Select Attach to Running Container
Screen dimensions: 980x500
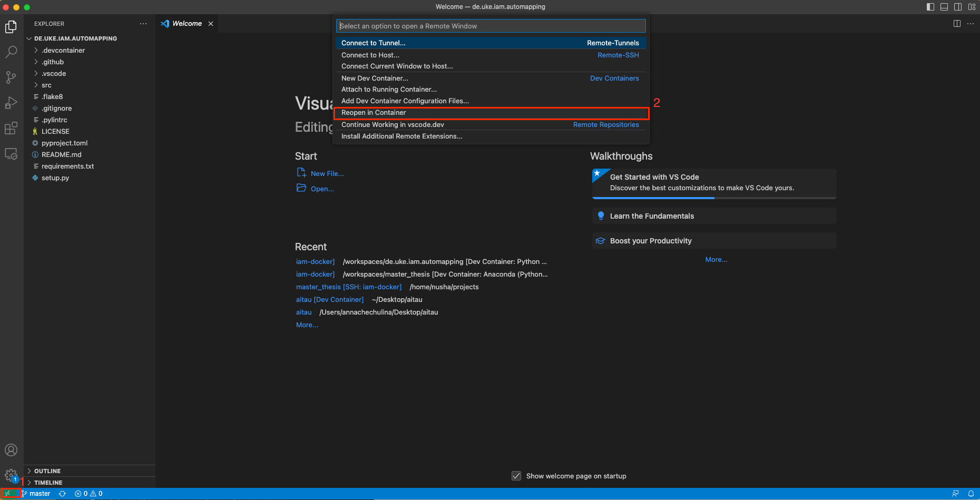click(491, 90)
